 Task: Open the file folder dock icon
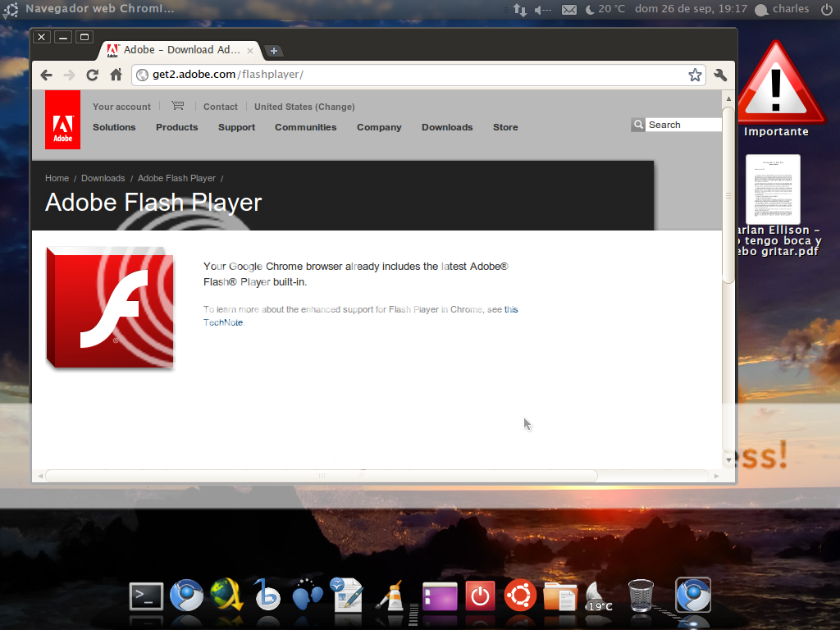tap(559, 596)
